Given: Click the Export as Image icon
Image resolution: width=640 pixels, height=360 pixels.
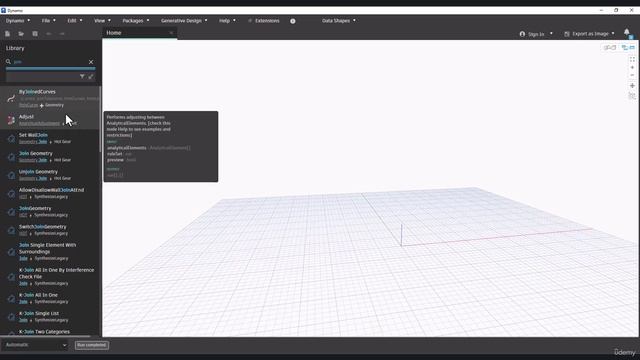Looking at the screenshot, I should point(567,34).
